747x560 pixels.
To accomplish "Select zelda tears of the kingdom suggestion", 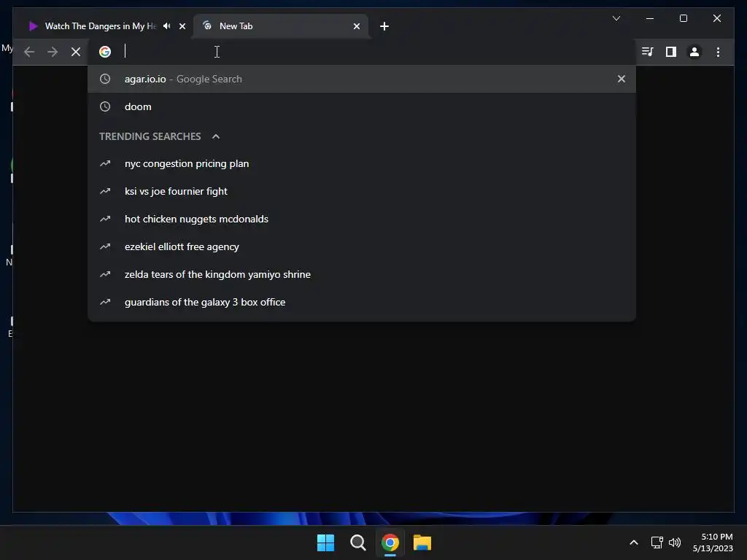I will [x=362, y=274].
